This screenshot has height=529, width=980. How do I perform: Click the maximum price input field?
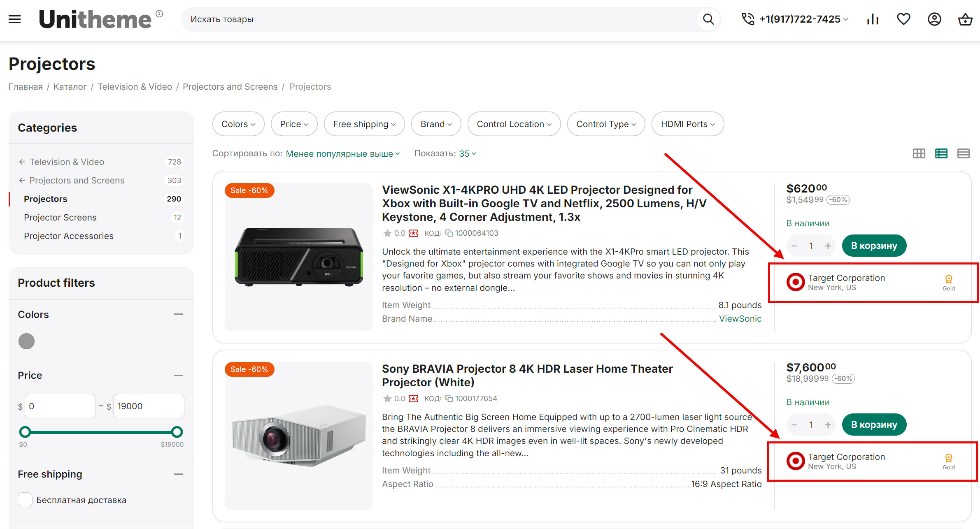[x=148, y=406]
